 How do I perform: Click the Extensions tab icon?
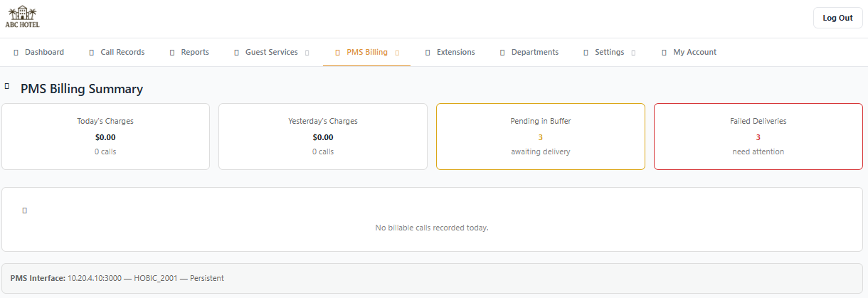point(428,53)
